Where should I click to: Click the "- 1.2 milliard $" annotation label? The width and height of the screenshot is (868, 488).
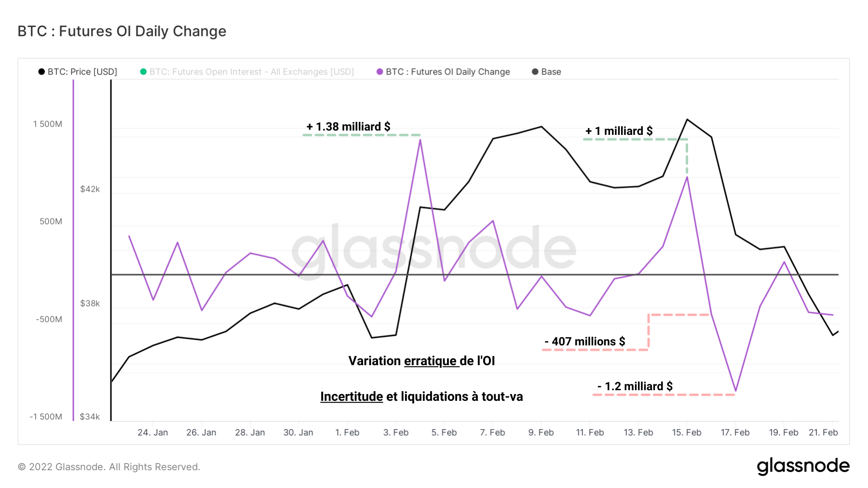click(x=635, y=386)
